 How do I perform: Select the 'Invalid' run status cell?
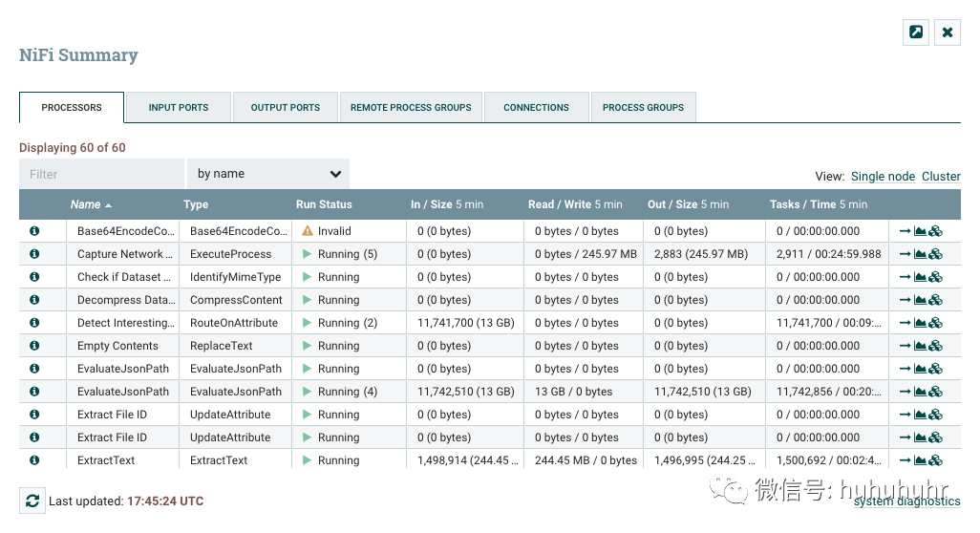(350, 231)
